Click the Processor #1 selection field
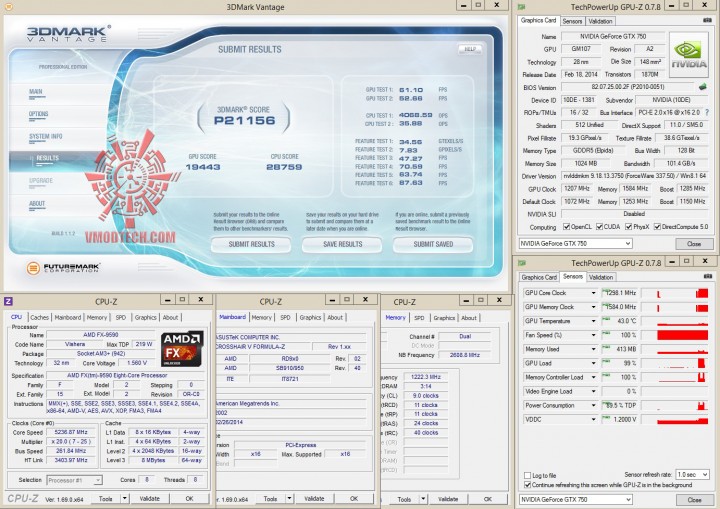The width and height of the screenshot is (720, 509). pos(74,480)
